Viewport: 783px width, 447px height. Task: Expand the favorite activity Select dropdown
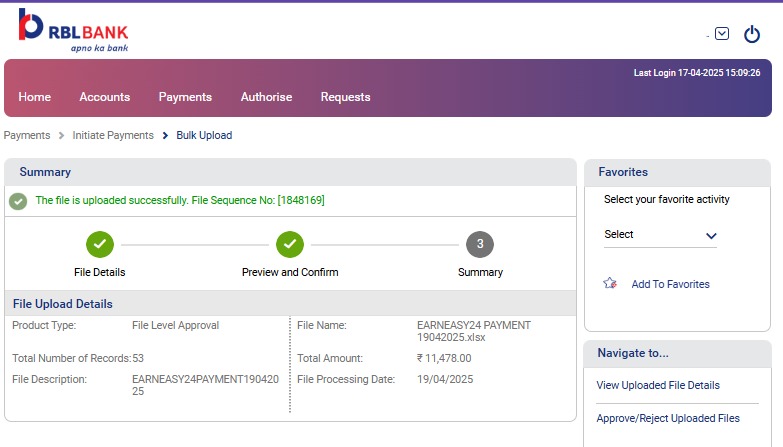pos(660,235)
